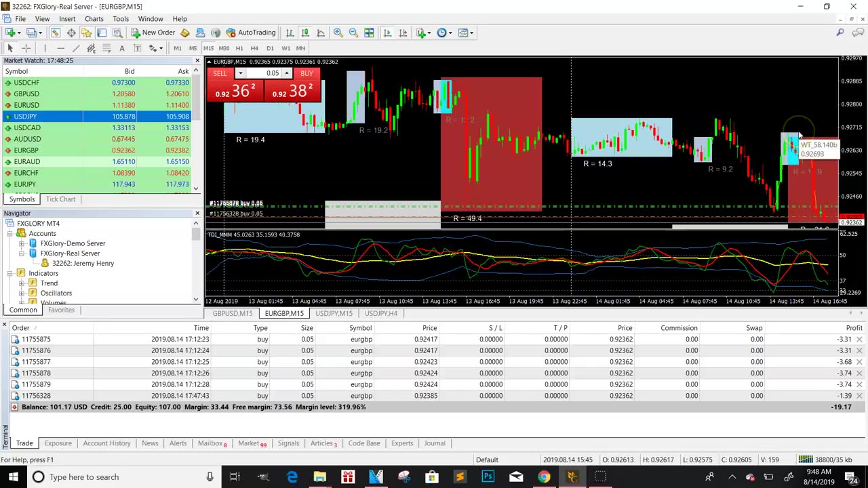
Task: Open the Arrows drawing tool
Action: coord(153,48)
